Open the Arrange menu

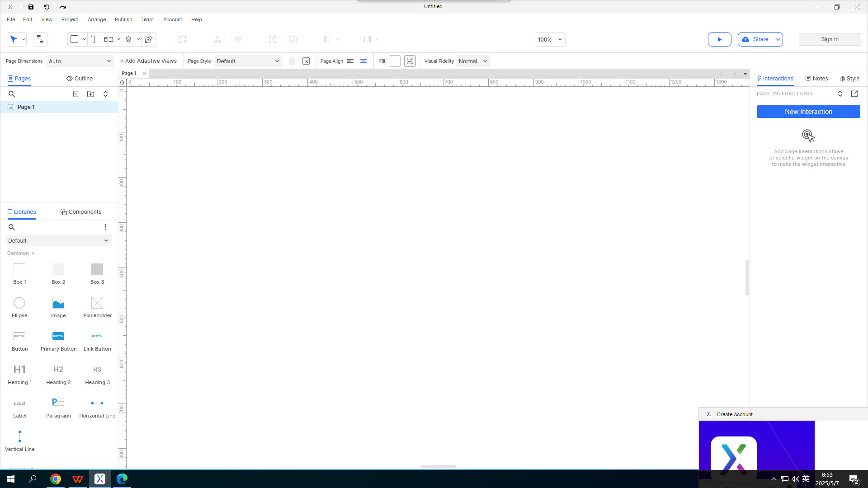coord(97,19)
